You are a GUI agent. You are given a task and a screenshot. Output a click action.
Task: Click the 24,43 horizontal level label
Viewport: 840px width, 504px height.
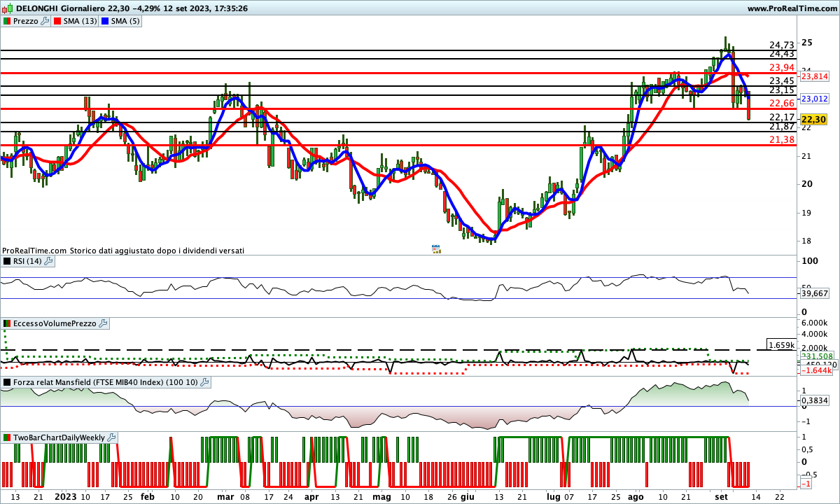tap(781, 54)
